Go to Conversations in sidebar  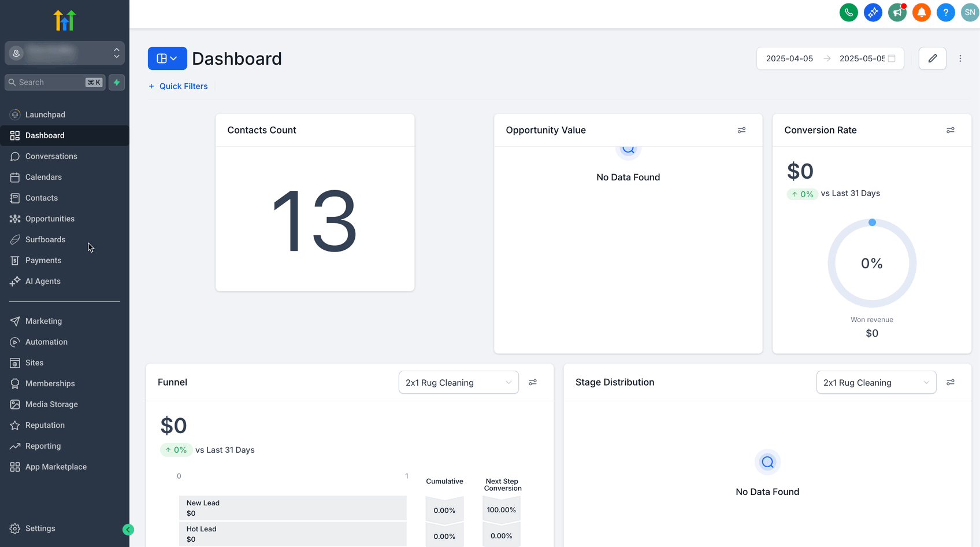point(51,156)
